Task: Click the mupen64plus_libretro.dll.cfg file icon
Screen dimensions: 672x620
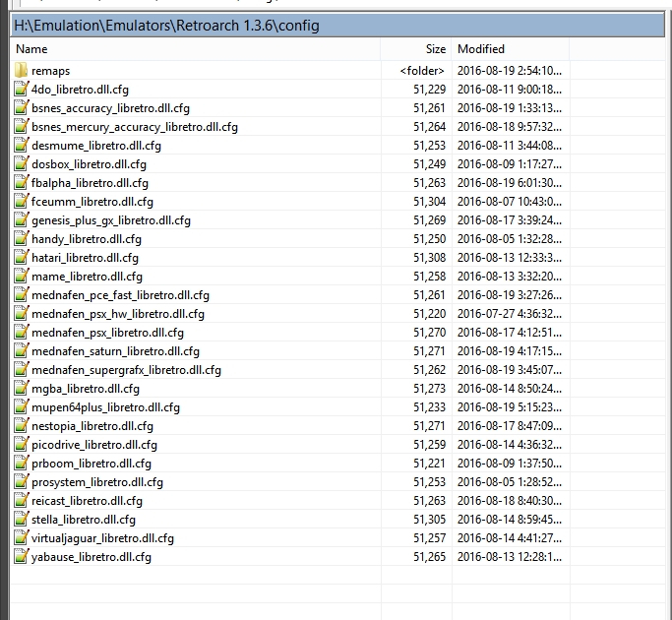Action: [21, 406]
